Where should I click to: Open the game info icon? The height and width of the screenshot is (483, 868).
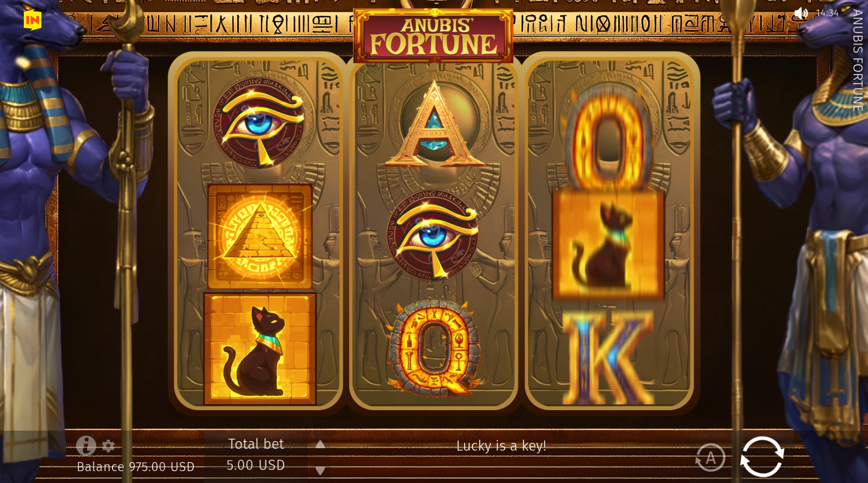coord(86,446)
